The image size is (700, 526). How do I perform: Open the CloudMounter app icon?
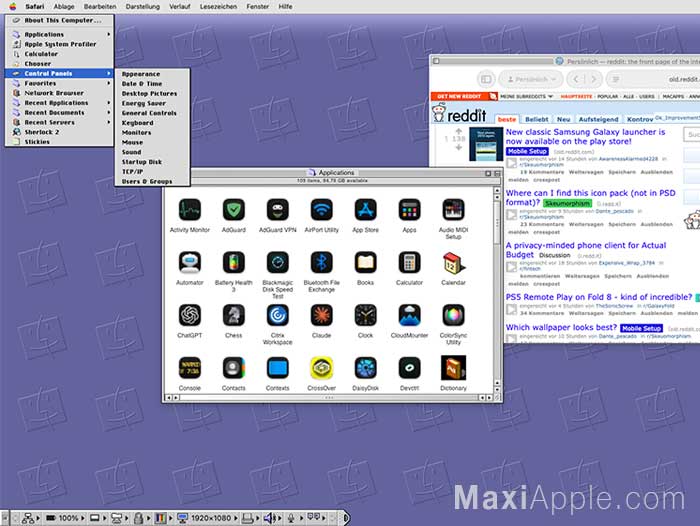pos(409,315)
